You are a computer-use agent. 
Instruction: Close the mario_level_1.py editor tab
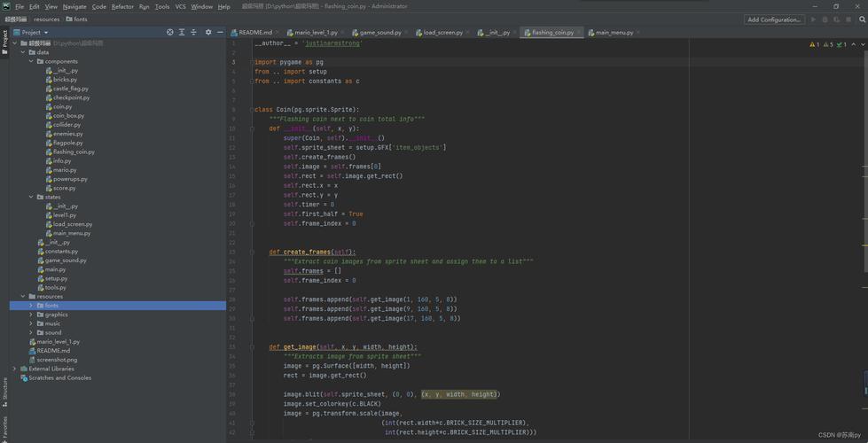tap(341, 33)
